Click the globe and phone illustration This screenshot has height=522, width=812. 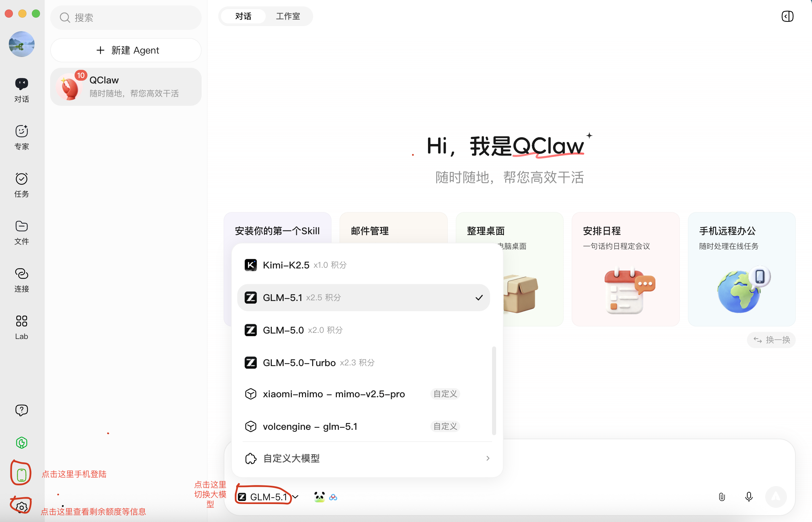click(744, 290)
